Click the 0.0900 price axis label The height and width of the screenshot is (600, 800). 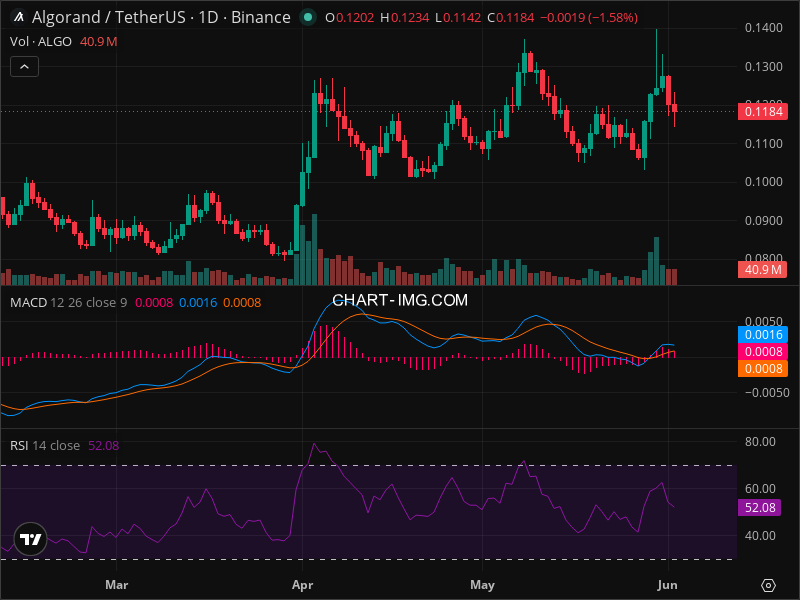(x=763, y=221)
